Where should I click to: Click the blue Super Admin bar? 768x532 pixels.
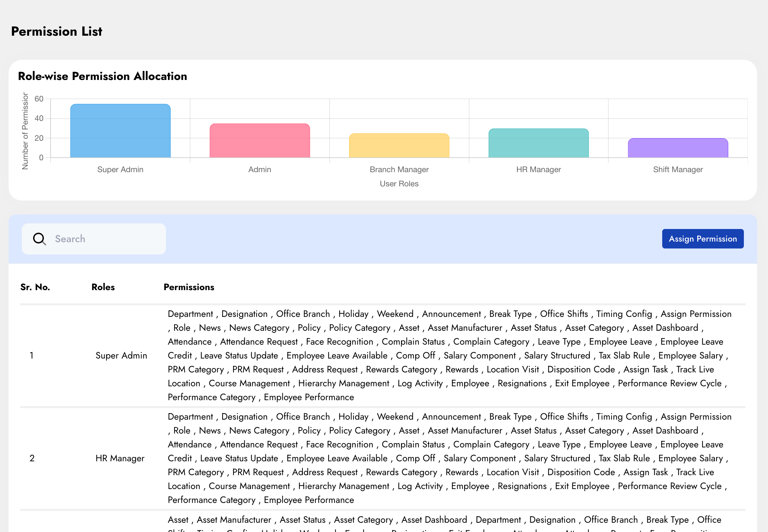120,131
